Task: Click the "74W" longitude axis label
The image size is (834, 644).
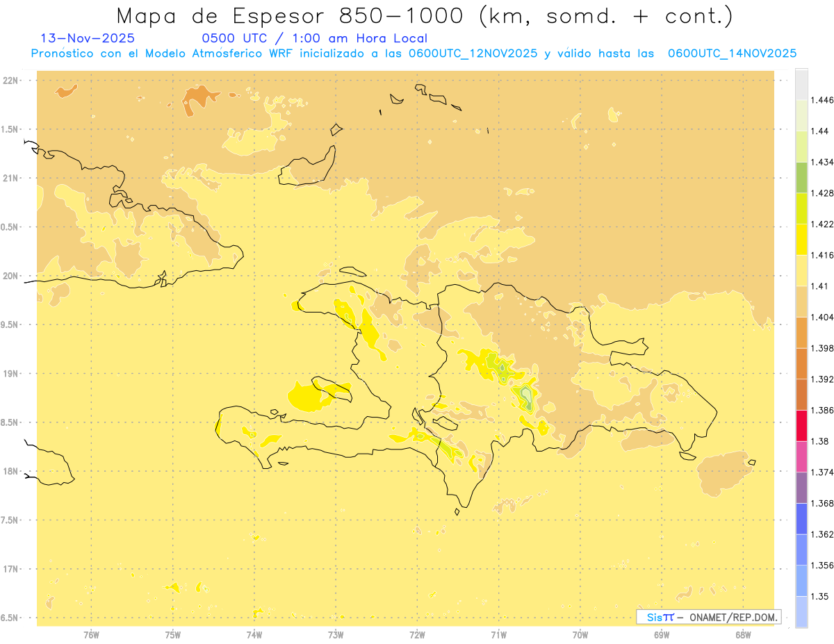Action: tap(254, 635)
